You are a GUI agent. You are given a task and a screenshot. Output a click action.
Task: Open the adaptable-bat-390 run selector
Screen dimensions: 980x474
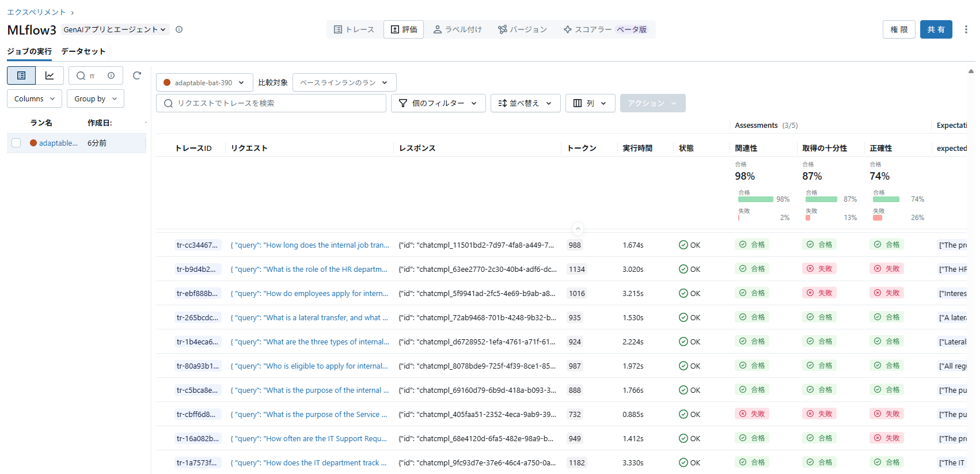(x=204, y=82)
